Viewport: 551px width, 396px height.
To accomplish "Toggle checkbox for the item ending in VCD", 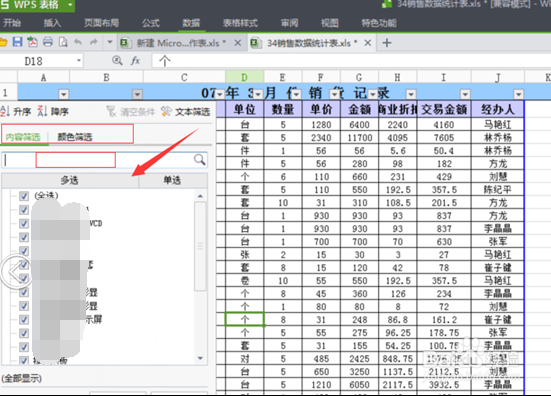I will pyautogui.click(x=24, y=223).
